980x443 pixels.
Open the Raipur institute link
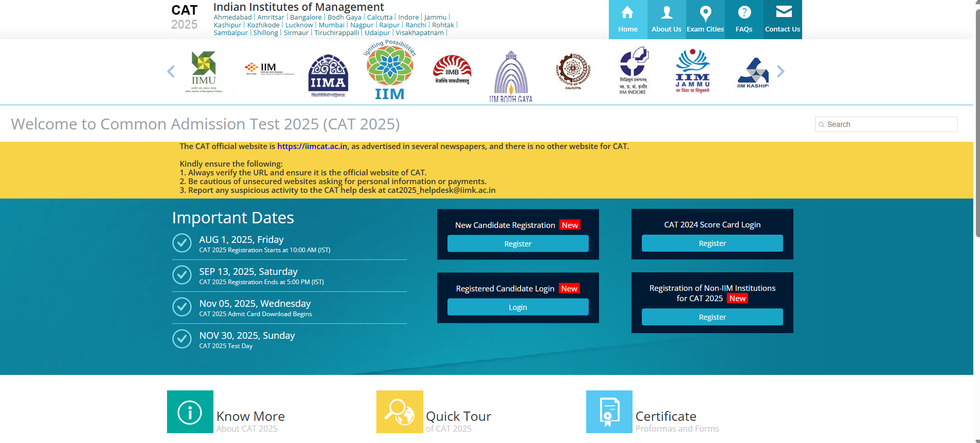tap(390, 25)
